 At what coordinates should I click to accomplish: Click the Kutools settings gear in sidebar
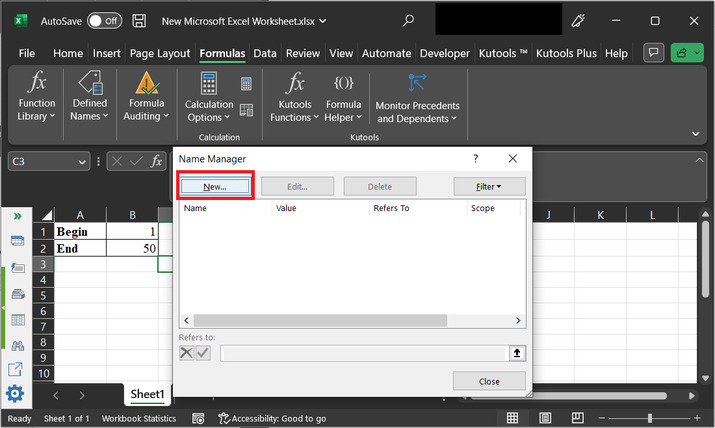coord(16,393)
